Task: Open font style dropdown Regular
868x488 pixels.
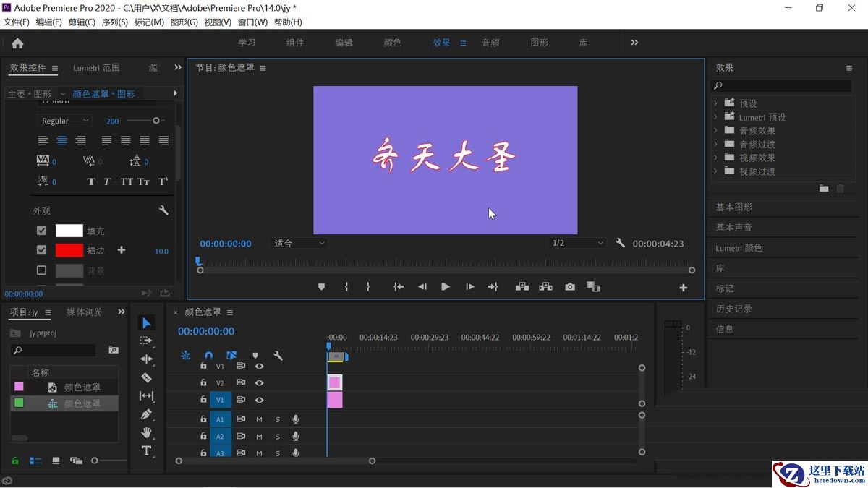Action: coord(64,121)
